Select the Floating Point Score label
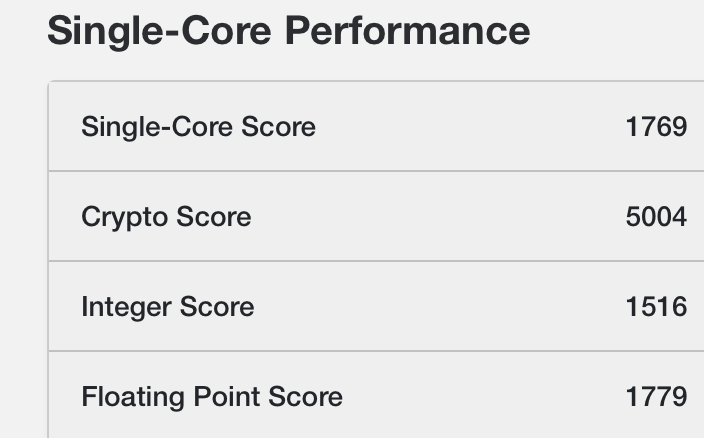This screenshot has height=438, width=704. 212,397
